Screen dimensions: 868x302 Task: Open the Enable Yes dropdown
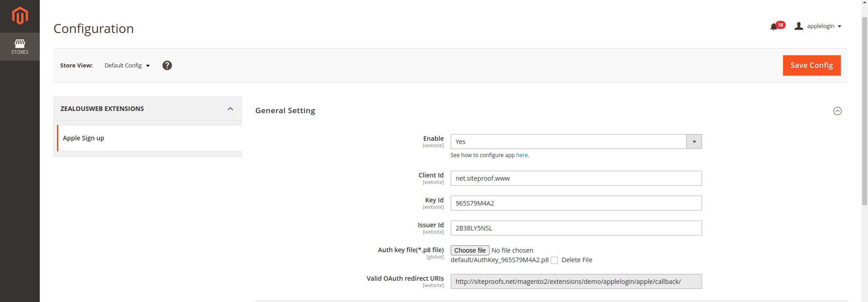coord(576,142)
